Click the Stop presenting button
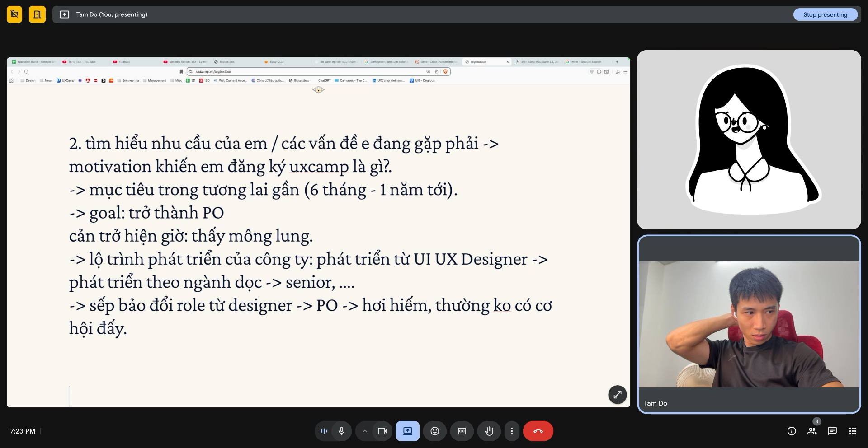 (x=825, y=14)
